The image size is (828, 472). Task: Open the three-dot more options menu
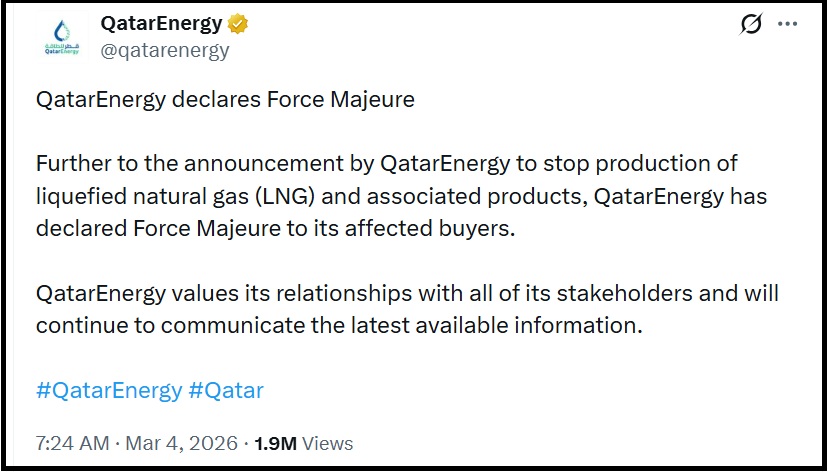[x=788, y=25]
